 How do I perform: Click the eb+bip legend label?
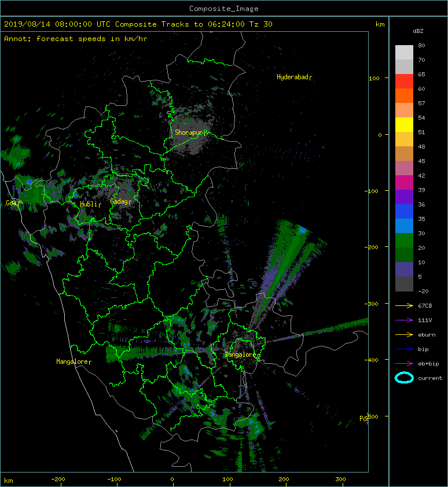[428, 363]
